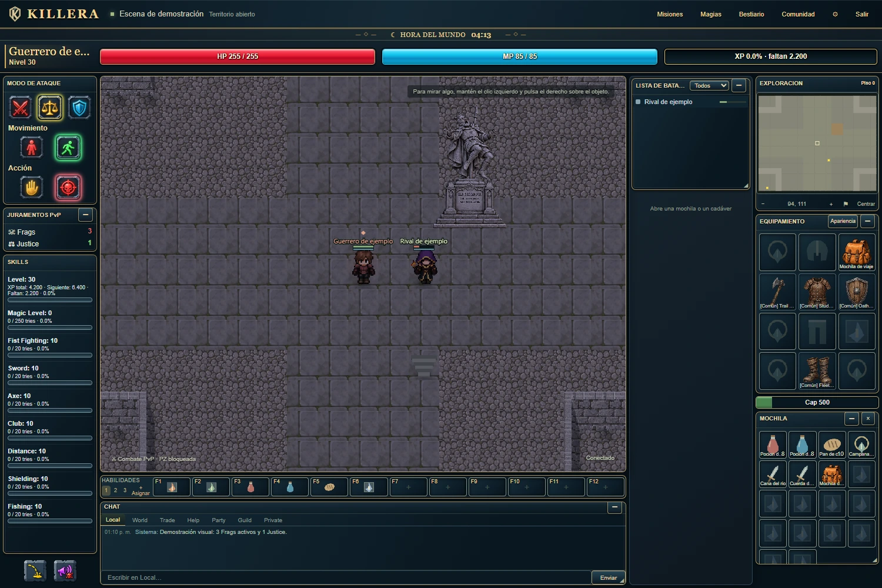Activate F5 bread hotkey
The height and width of the screenshot is (588, 882).
tap(329, 487)
